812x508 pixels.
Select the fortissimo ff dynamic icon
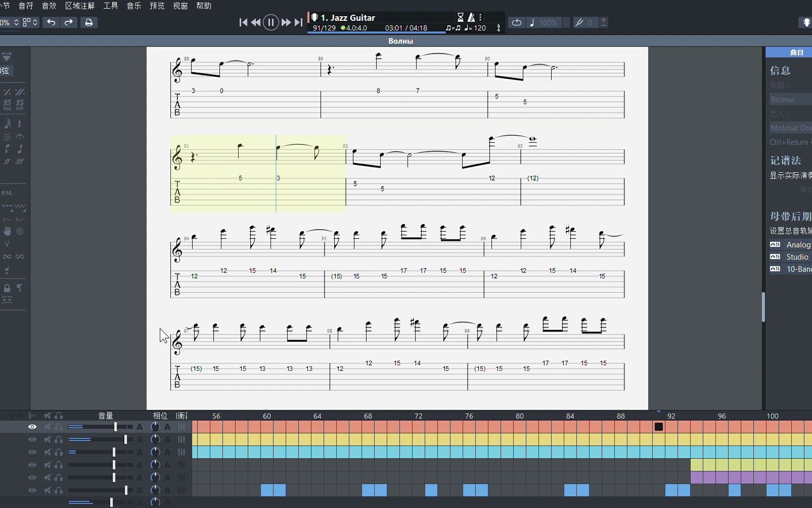[x=7, y=161]
